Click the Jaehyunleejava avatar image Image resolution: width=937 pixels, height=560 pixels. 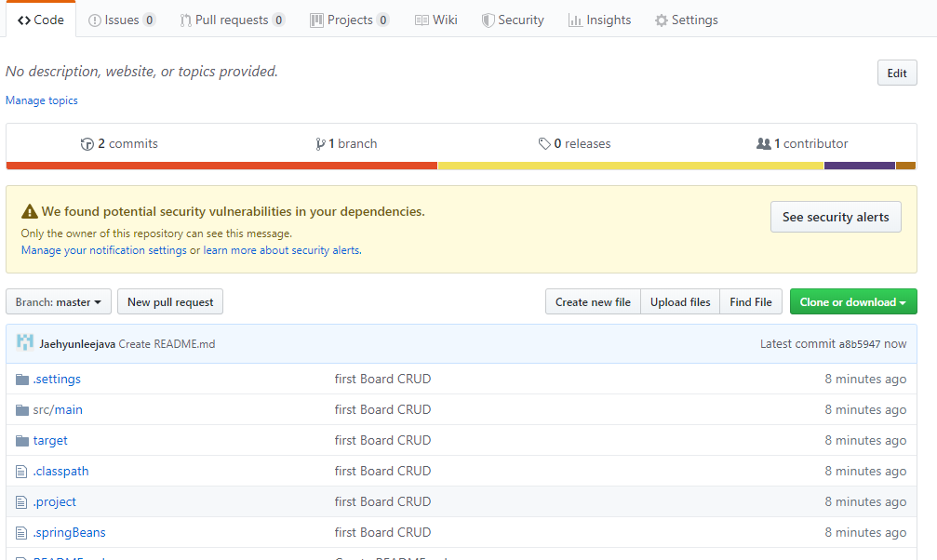[x=25, y=342]
